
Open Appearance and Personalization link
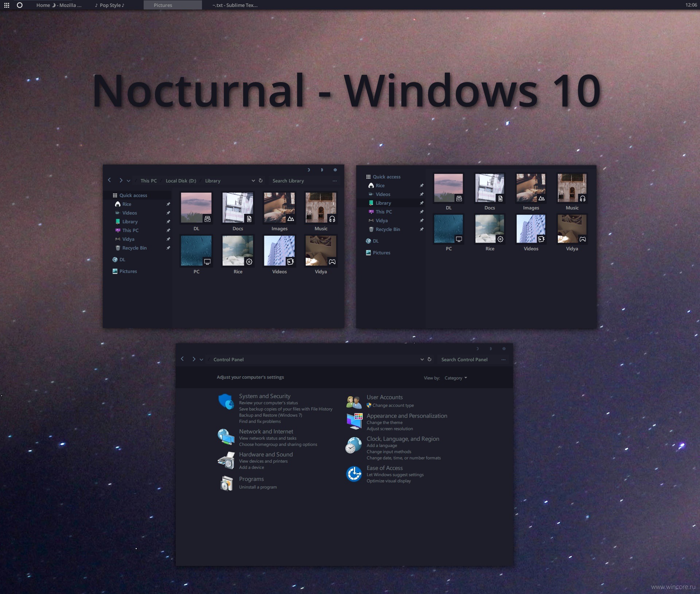pos(407,416)
